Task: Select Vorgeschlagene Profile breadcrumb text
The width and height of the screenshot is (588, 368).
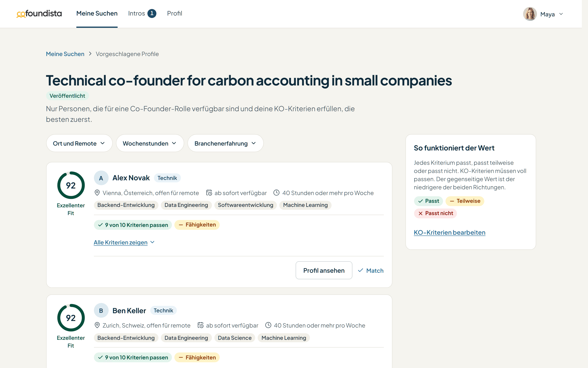Action: click(127, 54)
